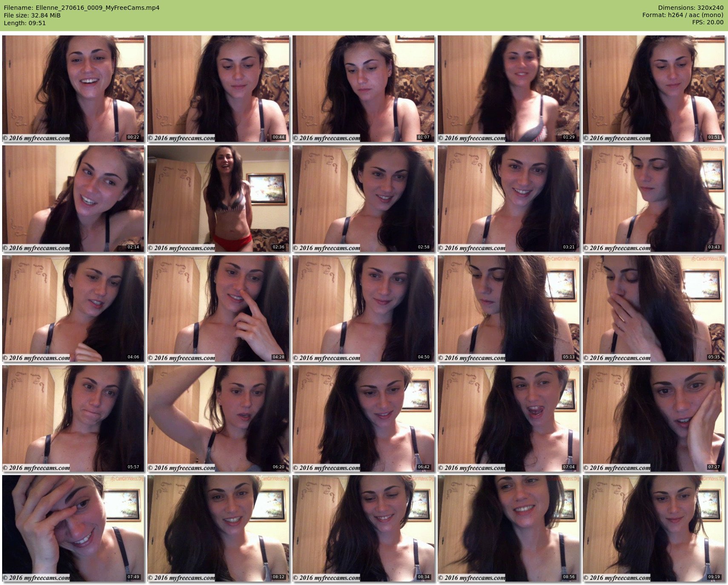Select the 'FPS: 20.00' text
Image resolution: width=728 pixels, height=585 pixels.
click(x=708, y=22)
